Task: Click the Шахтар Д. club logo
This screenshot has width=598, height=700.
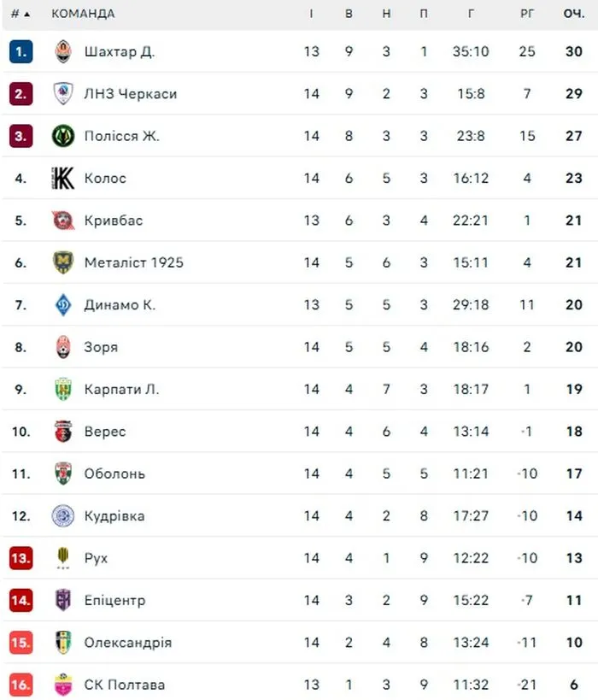Action: click(x=63, y=51)
